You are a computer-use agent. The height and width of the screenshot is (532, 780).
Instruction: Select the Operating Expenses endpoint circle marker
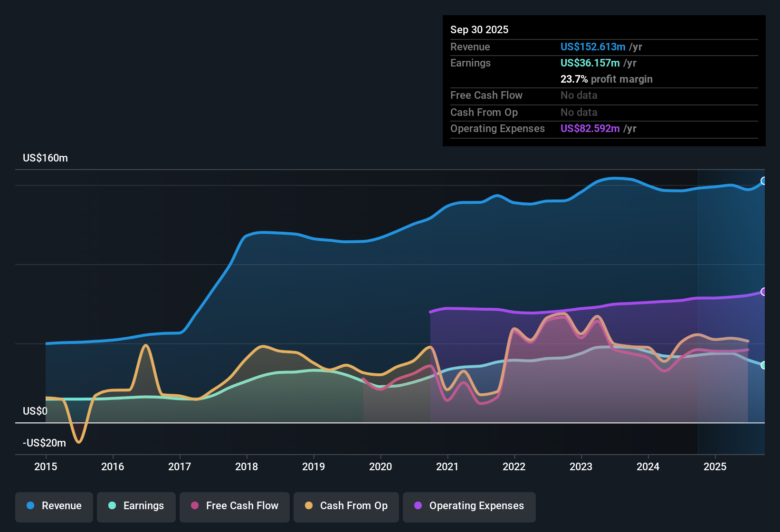[763, 292]
